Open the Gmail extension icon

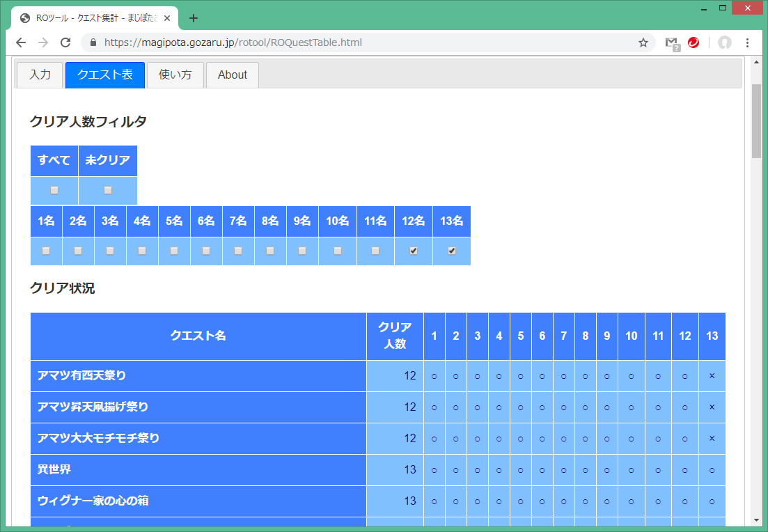(671, 42)
